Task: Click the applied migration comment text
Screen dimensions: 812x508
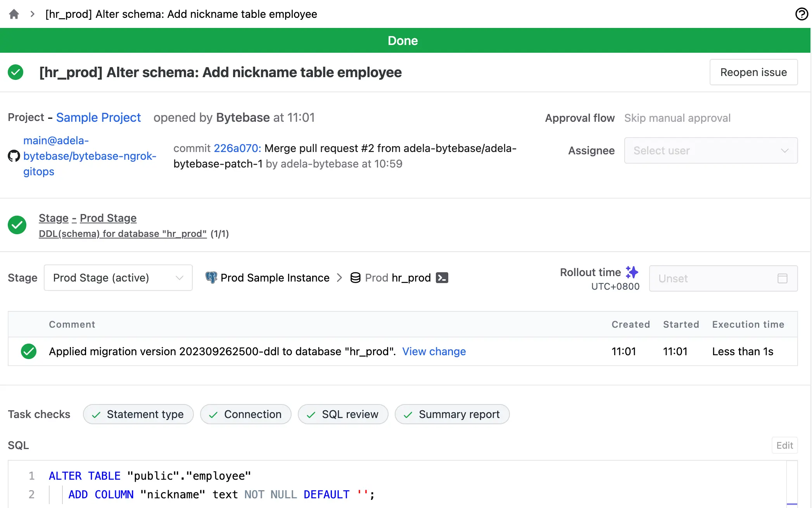Action: point(222,351)
